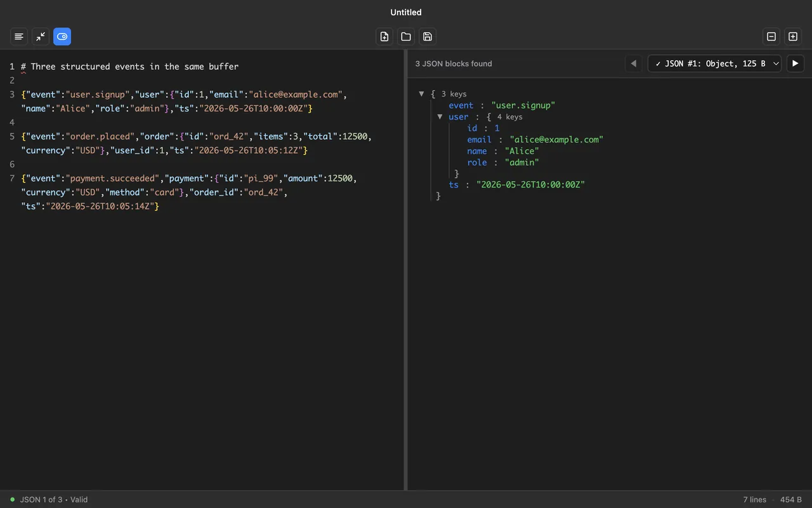Viewport: 812px width, 508px height.
Task: Click the "4 keys" count next to user
Action: coord(510,117)
